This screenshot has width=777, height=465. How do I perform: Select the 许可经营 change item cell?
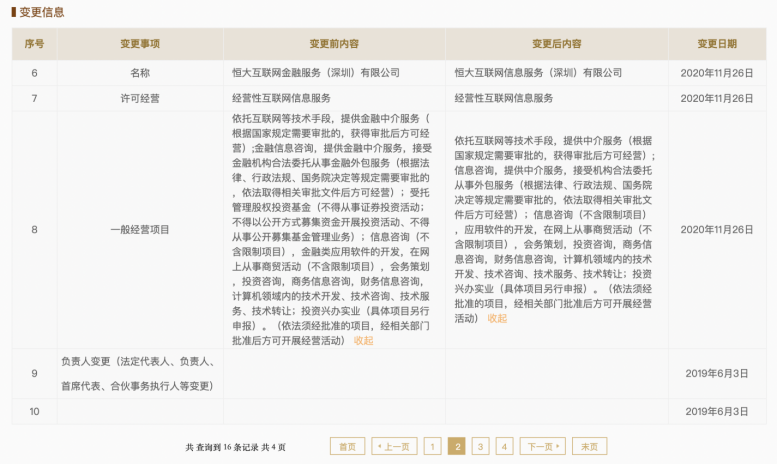point(140,98)
